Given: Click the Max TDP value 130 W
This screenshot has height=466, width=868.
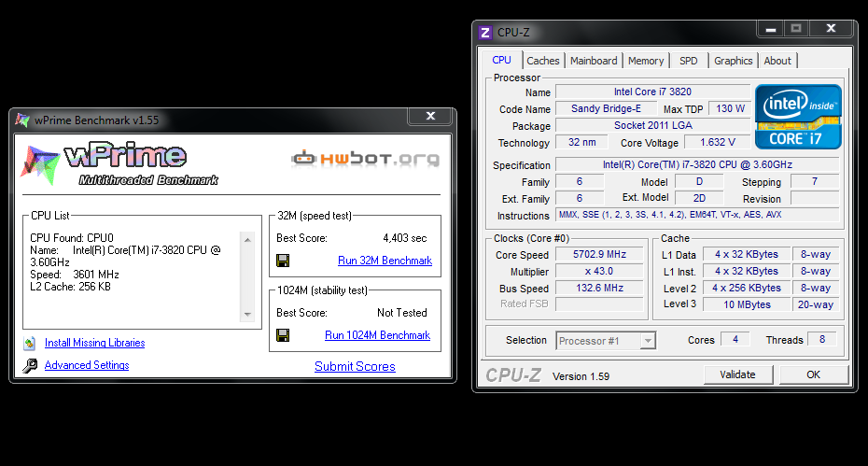Looking at the screenshot, I should [x=730, y=108].
